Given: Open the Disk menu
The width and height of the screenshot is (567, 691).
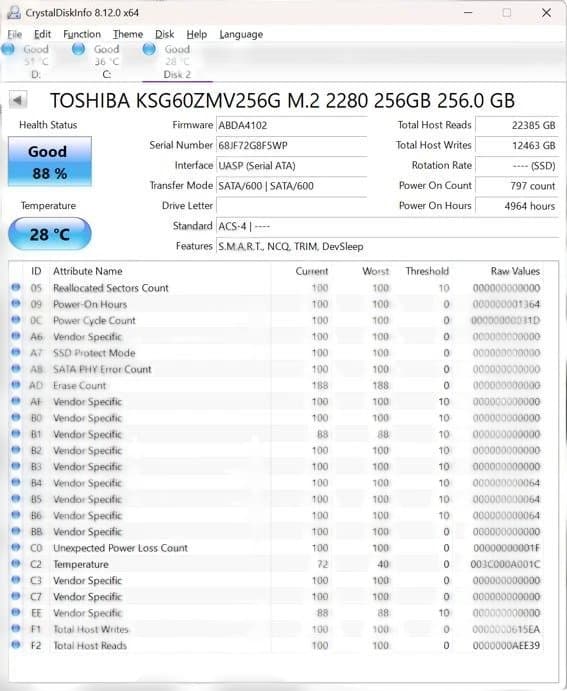Looking at the screenshot, I should (164, 34).
